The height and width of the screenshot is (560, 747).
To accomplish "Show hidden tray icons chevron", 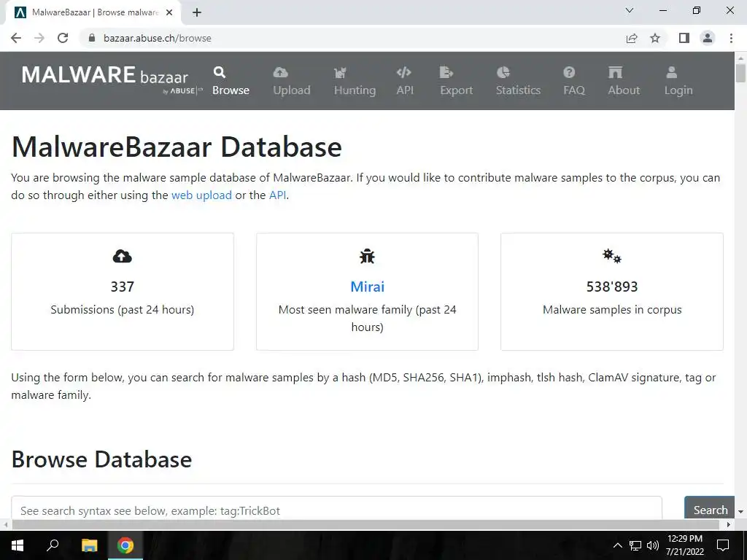I will [x=617, y=545].
